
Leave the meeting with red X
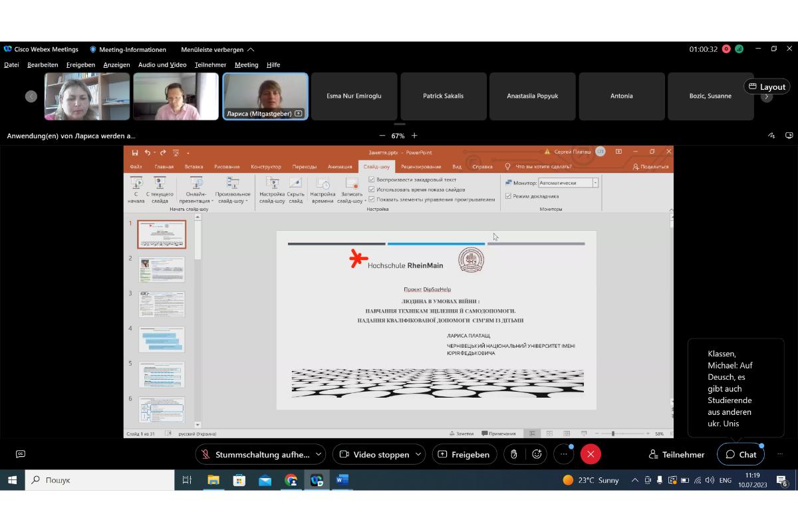pos(591,454)
